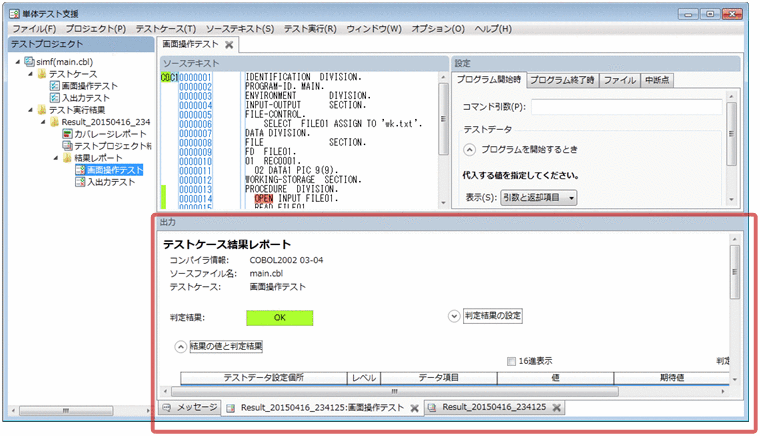Open the テスト実行(R) menu
Viewport: 760px width, 436px height.
pyautogui.click(x=310, y=29)
